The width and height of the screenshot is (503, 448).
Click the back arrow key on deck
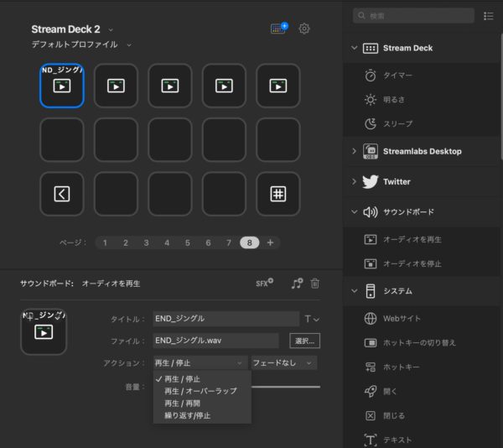click(x=61, y=194)
